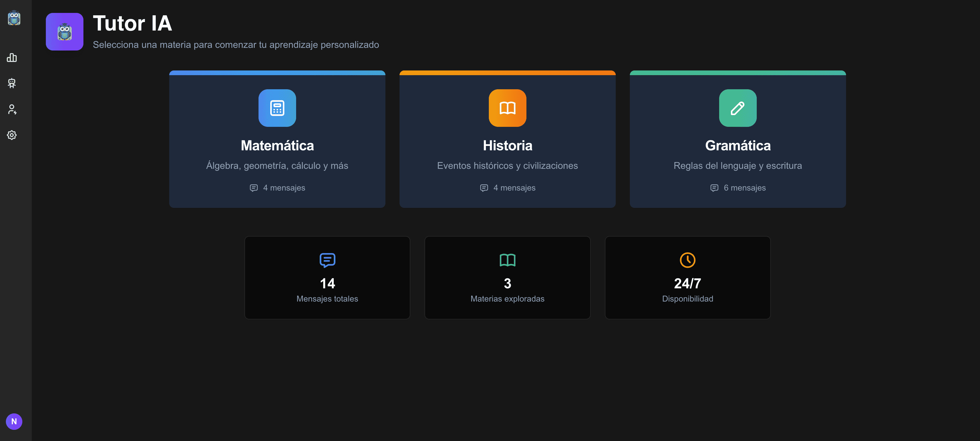Open the robot tutor icon in the sidebar

pos(12,84)
